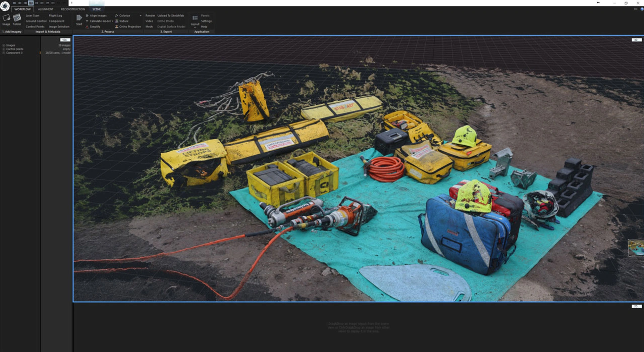Click the Align Images tool
Screen dimensions: 644x352
click(98, 15)
